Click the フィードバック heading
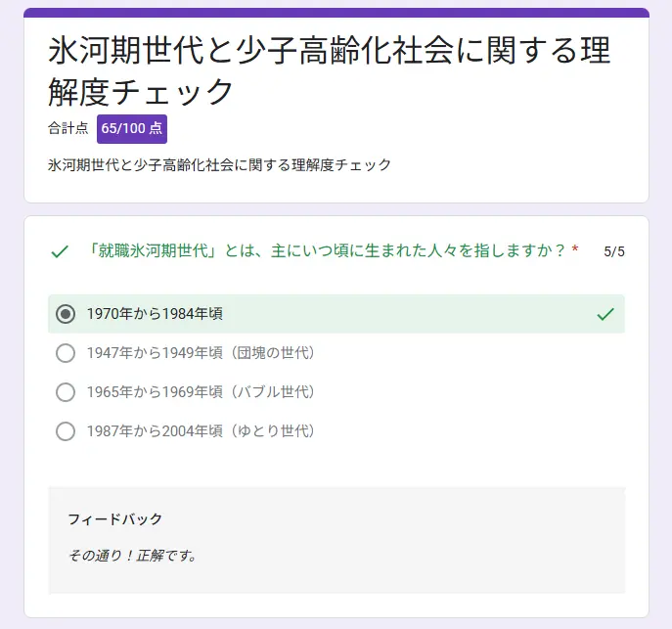The height and width of the screenshot is (629, 672). click(114, 518)
